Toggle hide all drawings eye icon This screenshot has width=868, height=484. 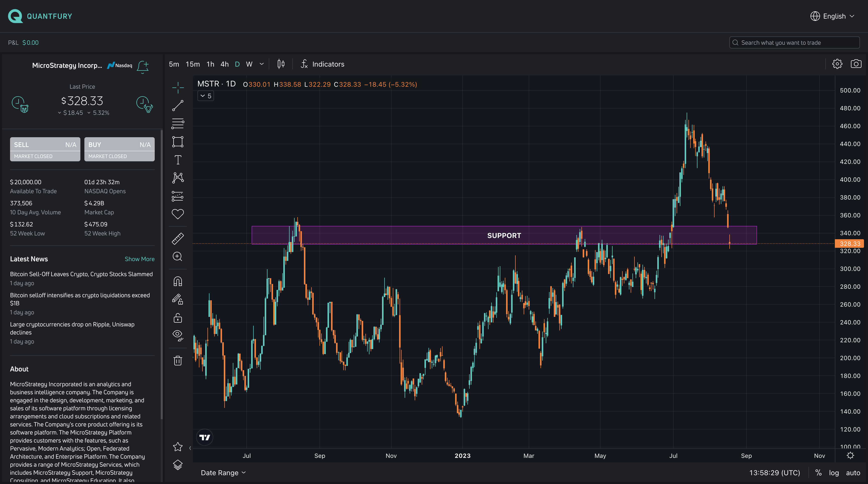178,335
